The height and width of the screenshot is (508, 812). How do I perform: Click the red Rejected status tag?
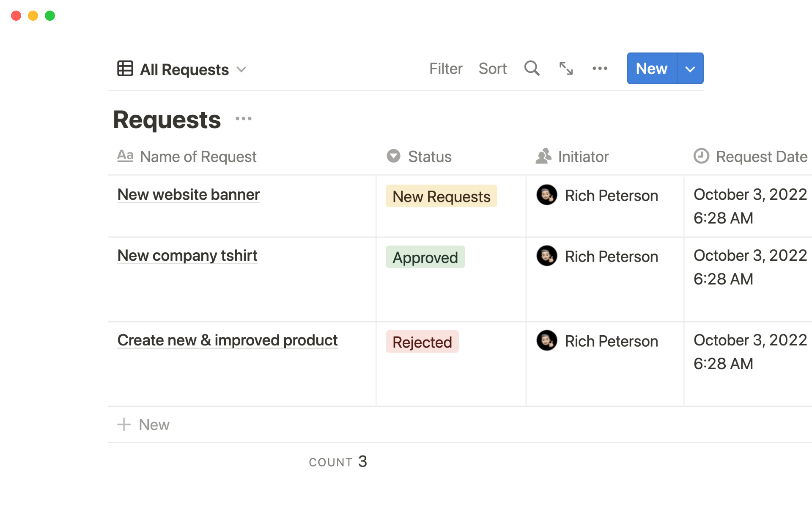(422, 342)
